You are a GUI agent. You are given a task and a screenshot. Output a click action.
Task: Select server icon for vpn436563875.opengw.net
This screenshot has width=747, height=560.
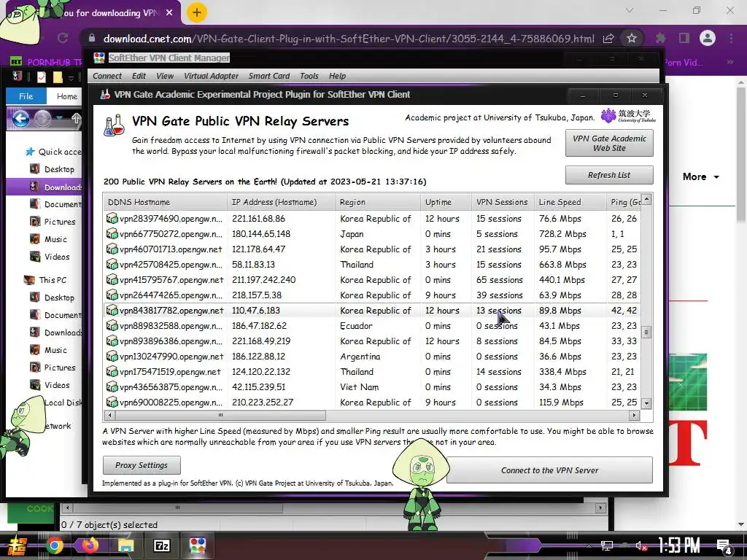point(112,386)
